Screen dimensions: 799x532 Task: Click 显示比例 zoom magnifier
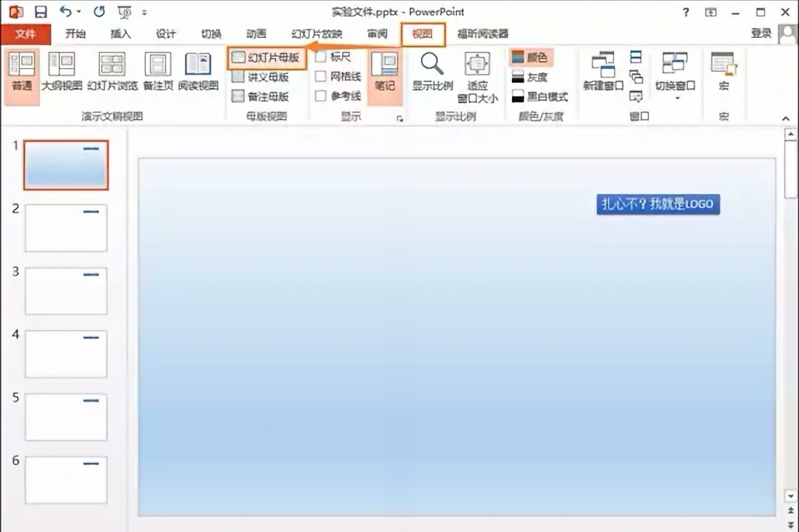click(433, 73)
